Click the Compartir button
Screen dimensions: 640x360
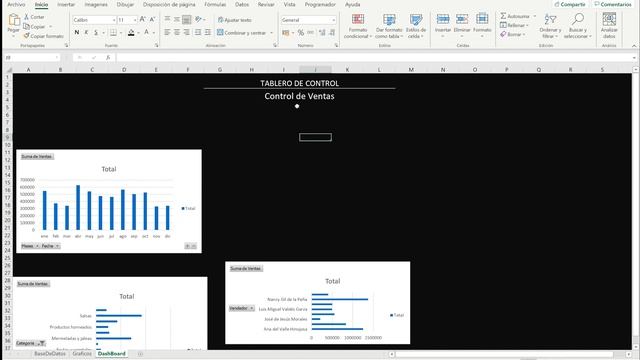(x=570, y=4)
